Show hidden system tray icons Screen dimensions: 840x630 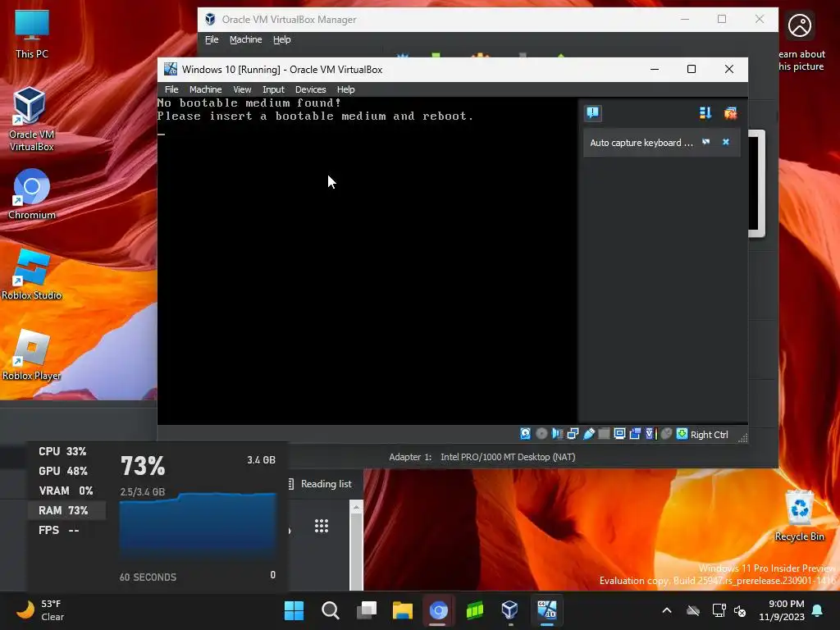667,610
